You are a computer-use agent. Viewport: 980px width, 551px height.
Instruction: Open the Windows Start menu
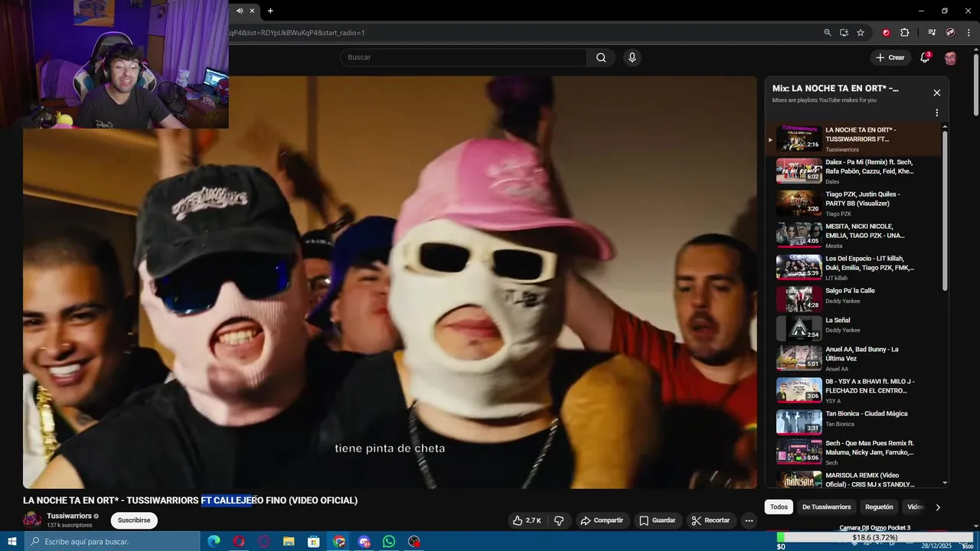(12, 542)
